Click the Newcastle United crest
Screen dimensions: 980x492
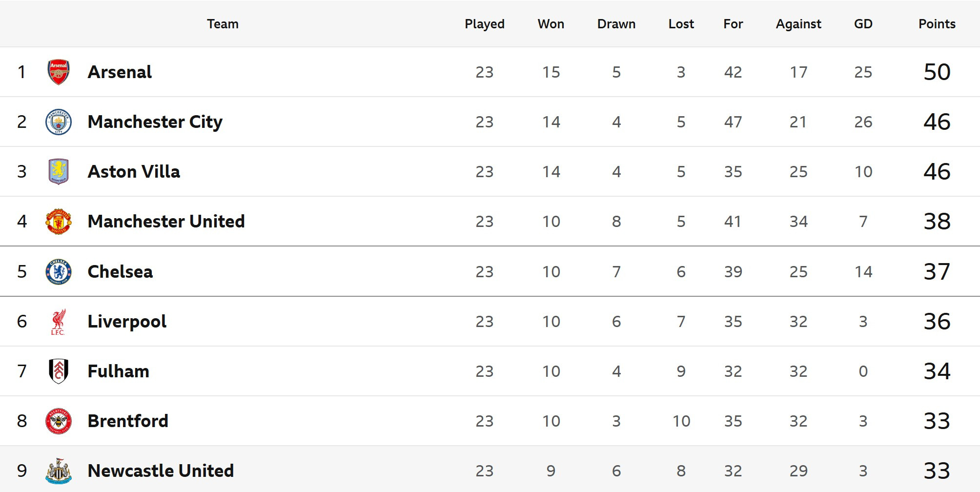coord(58,471)
